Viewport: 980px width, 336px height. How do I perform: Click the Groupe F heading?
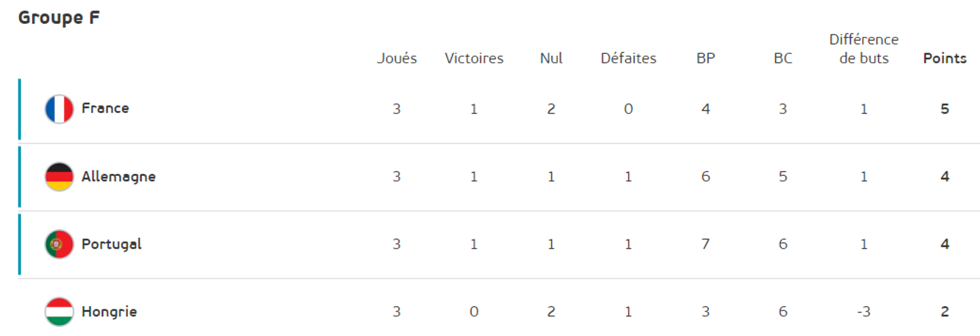coord(59,18)
